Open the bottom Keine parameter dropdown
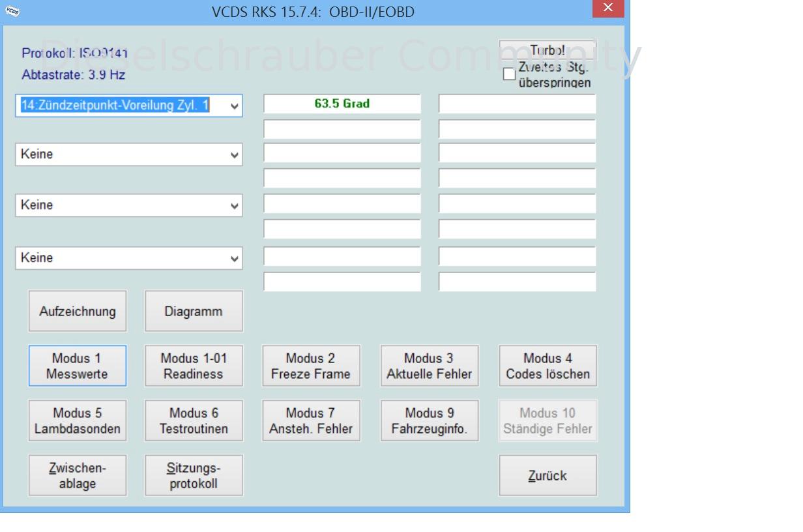Viewport: 803px width, 532px height. pos(128,258)
